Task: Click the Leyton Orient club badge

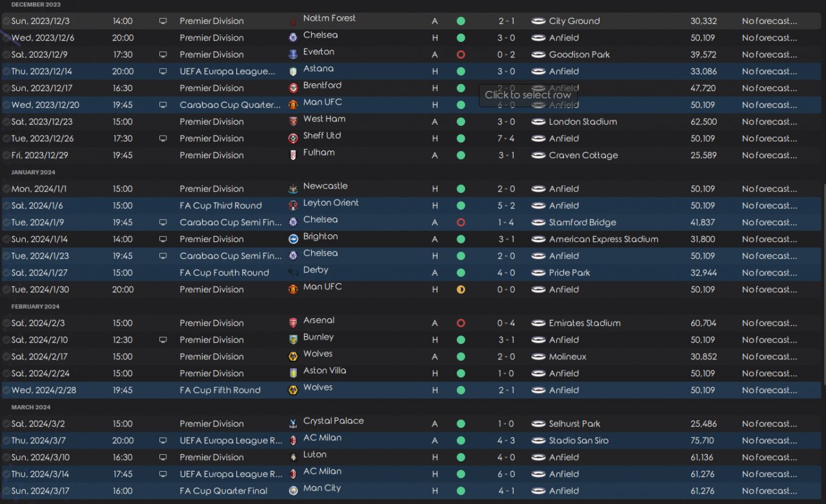Action: [x=293, y=205]
